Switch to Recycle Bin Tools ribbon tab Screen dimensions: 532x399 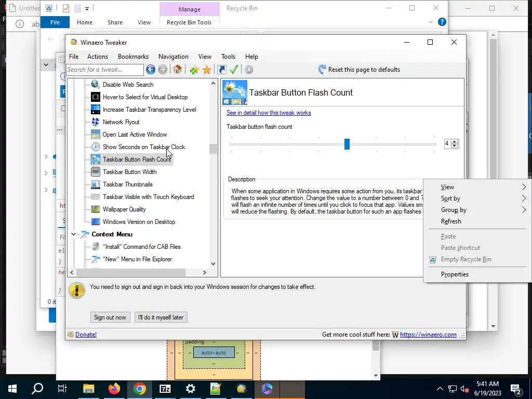tap(189, 22)
